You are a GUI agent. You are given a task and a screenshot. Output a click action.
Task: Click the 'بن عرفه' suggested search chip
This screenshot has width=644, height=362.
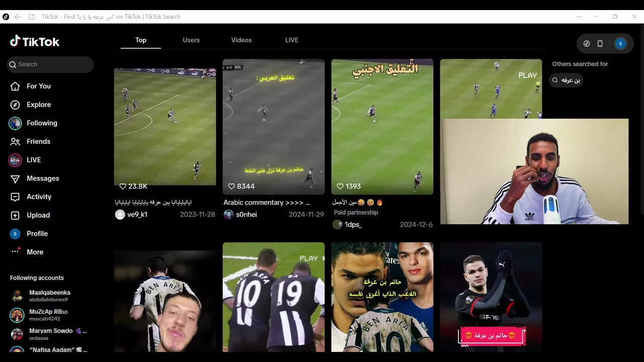click(x=566, y=80)
